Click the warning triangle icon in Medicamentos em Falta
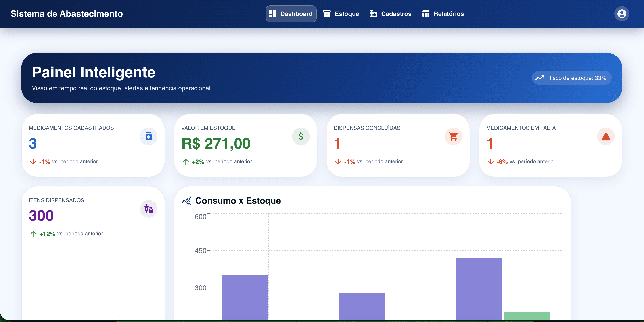Viewport: 644px width, 322px height. [606, 136]
